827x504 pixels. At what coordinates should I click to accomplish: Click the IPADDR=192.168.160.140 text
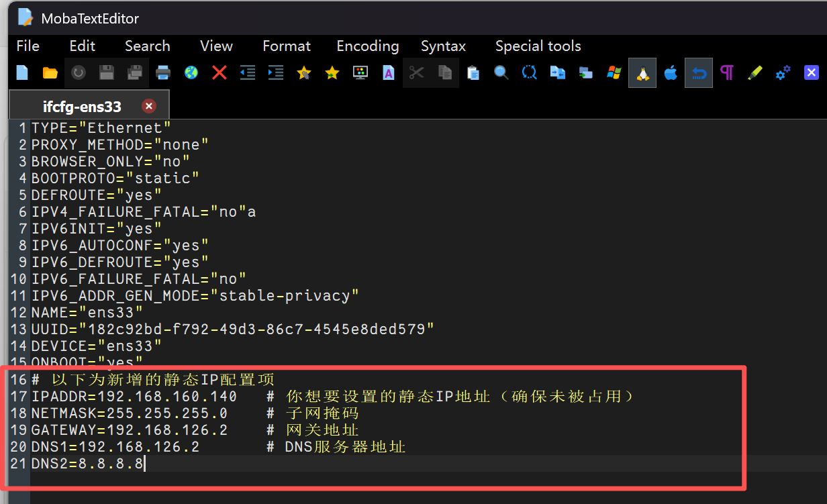tap(134, 396)
